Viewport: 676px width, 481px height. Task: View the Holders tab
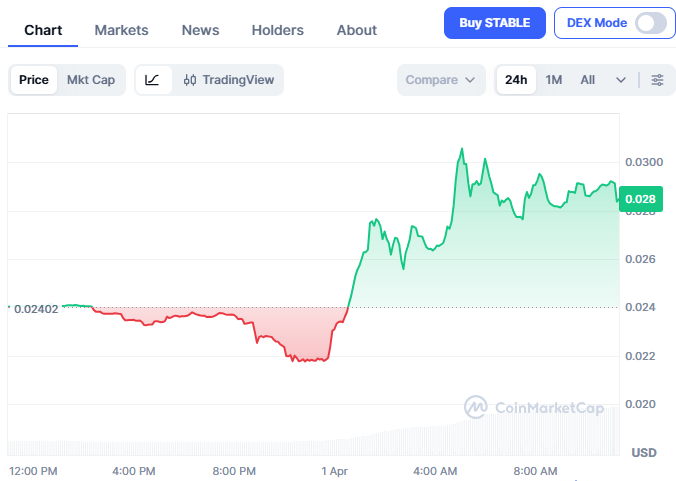pos(278,30)
